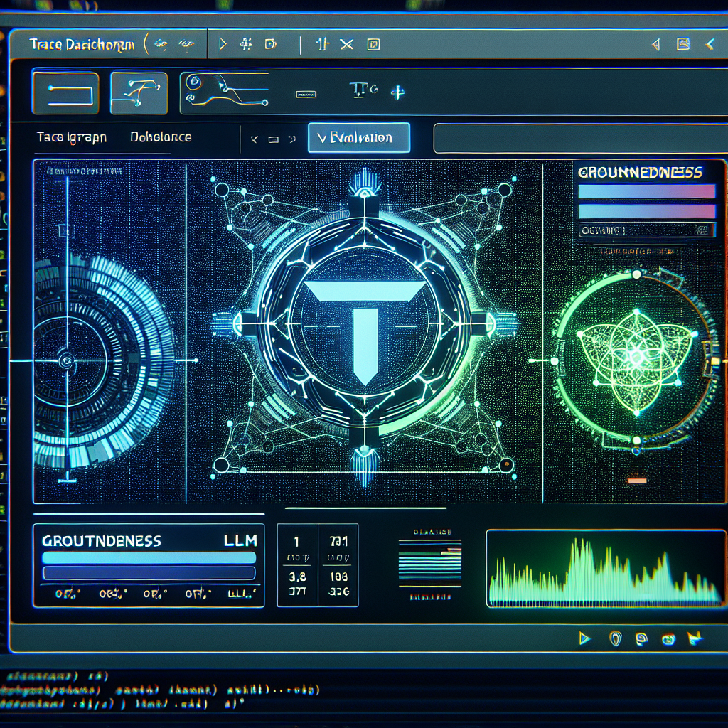Toggle the small pill indicator in the second toolbar
Screen dimensions: 728x728
(306, 93)
